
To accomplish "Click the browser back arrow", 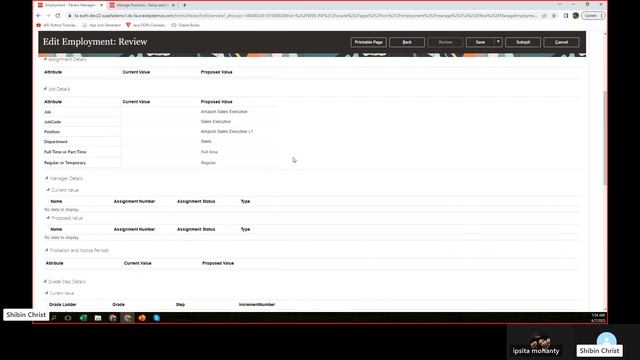I will 39,16.
